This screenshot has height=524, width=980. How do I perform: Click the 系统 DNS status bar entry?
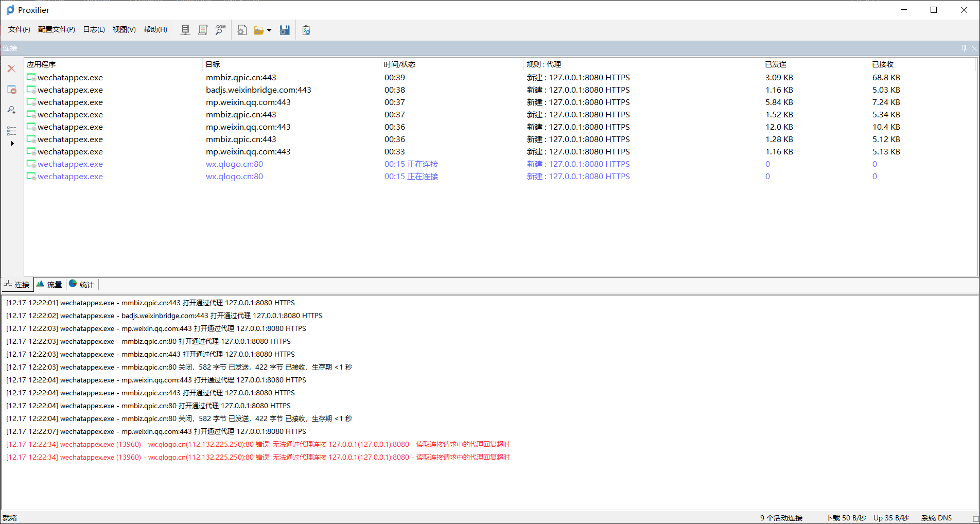(936, 518)
